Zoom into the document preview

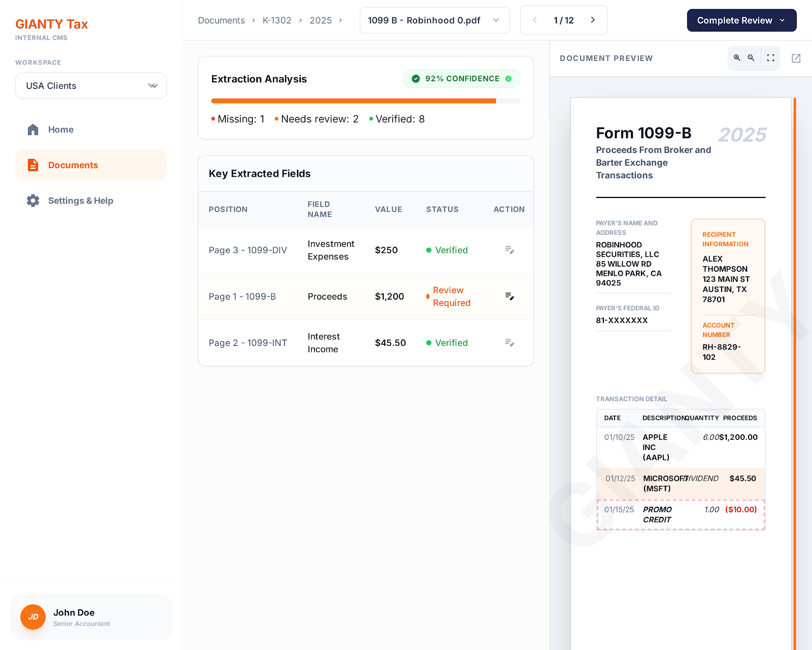click(x=737, y=58)
